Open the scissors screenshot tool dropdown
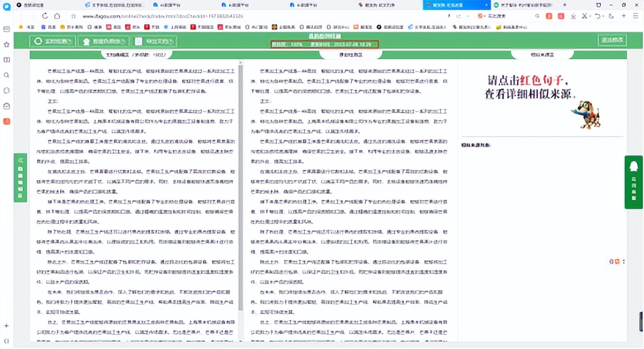Image resolution: width=644 pixels, height=349 pixels. [x=589, y=16]
